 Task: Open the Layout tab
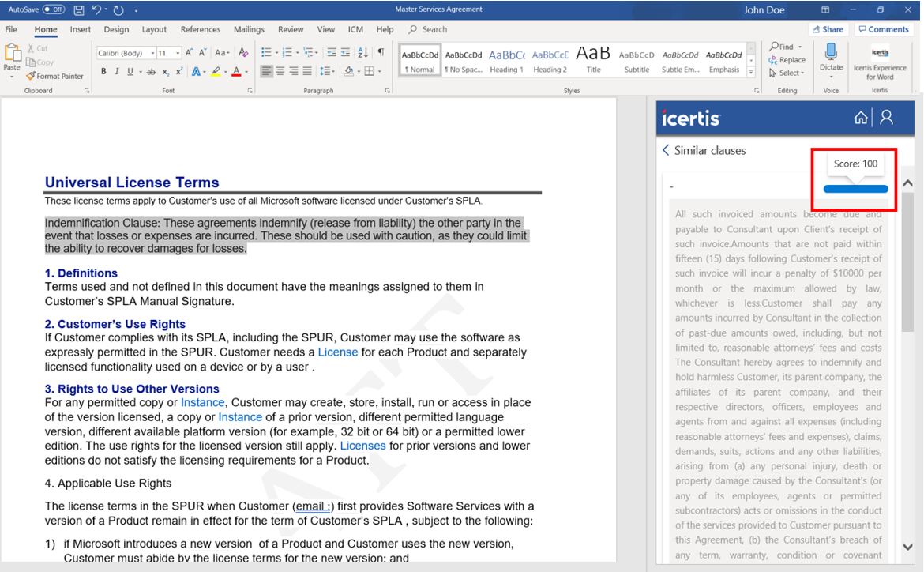pos(154,29)
